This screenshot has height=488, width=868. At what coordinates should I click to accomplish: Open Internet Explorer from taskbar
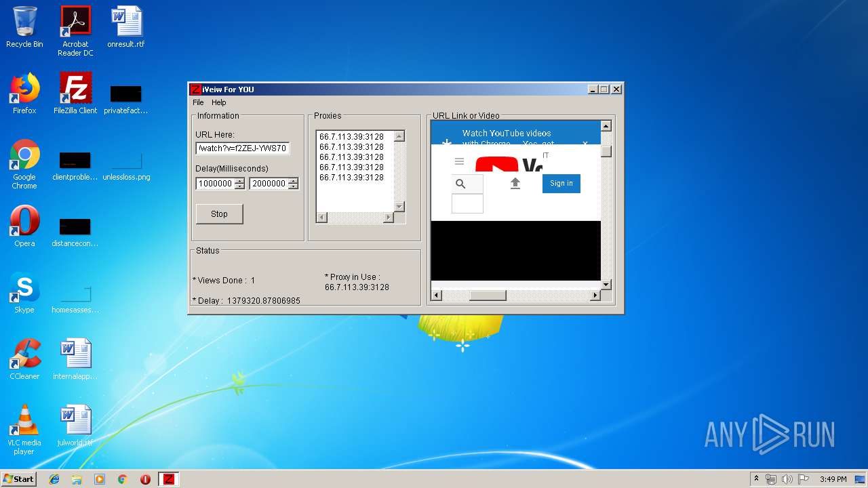coord(54,479)
